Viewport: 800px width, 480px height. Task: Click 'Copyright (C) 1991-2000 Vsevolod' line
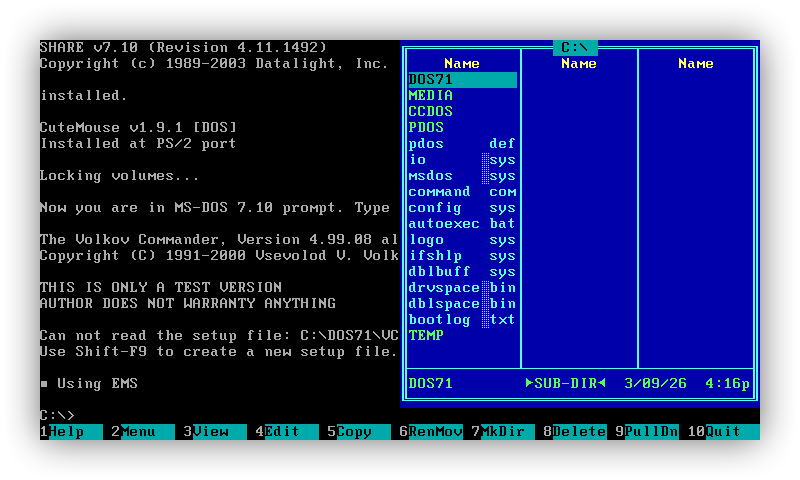click(219, 256)
